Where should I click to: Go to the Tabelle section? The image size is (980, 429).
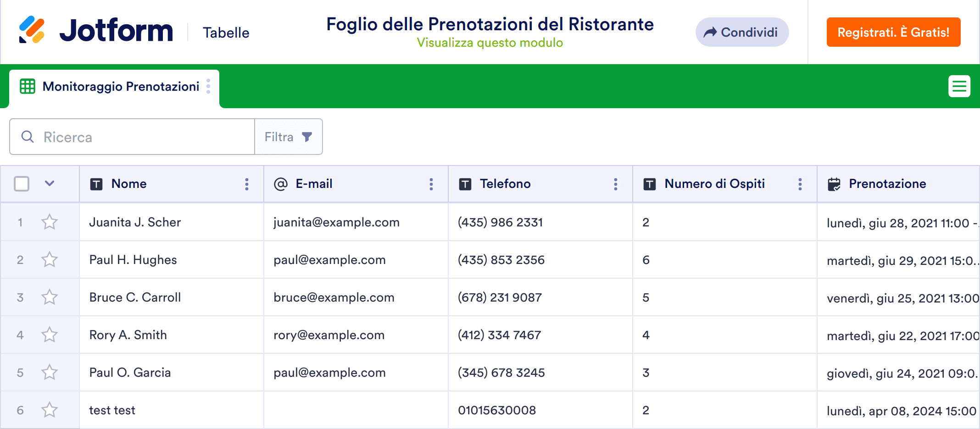pyautogui.click(x=226, y=33)
